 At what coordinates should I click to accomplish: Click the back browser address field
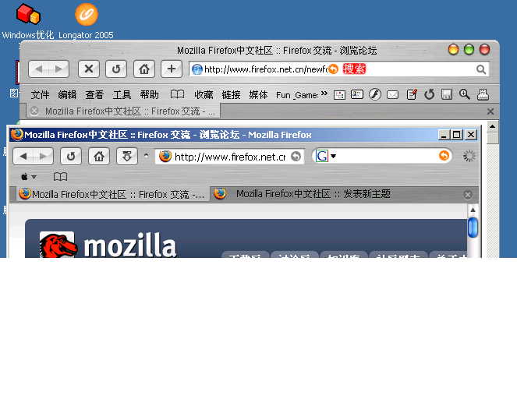tap(265, 69)
